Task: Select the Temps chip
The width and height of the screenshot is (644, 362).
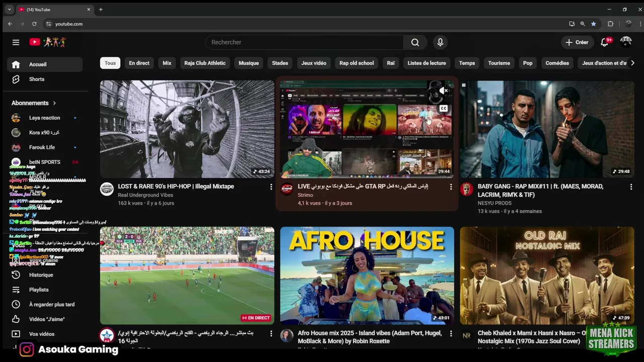Action: coord(467,63)
